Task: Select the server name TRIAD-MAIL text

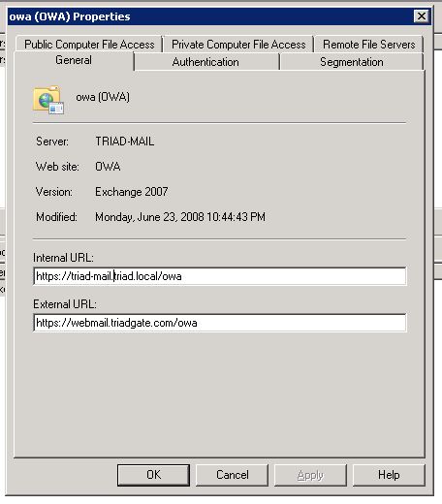Action: tap(125, 142)
